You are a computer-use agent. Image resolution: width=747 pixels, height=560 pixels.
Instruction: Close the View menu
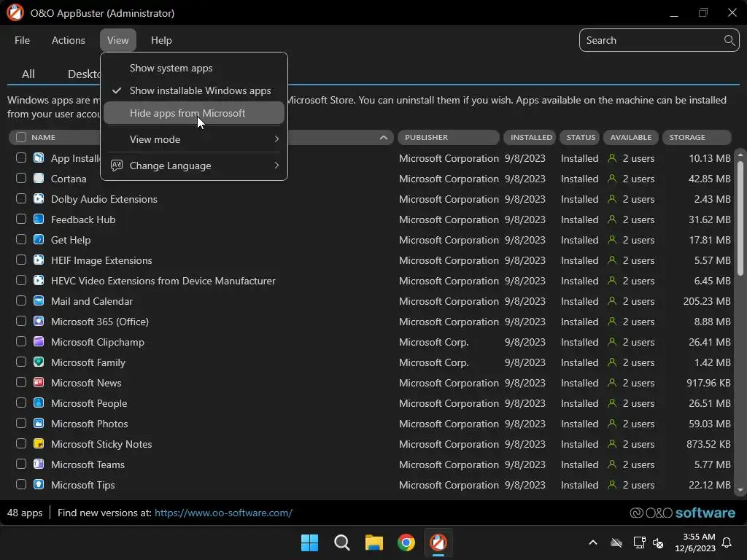coord(117,40)
